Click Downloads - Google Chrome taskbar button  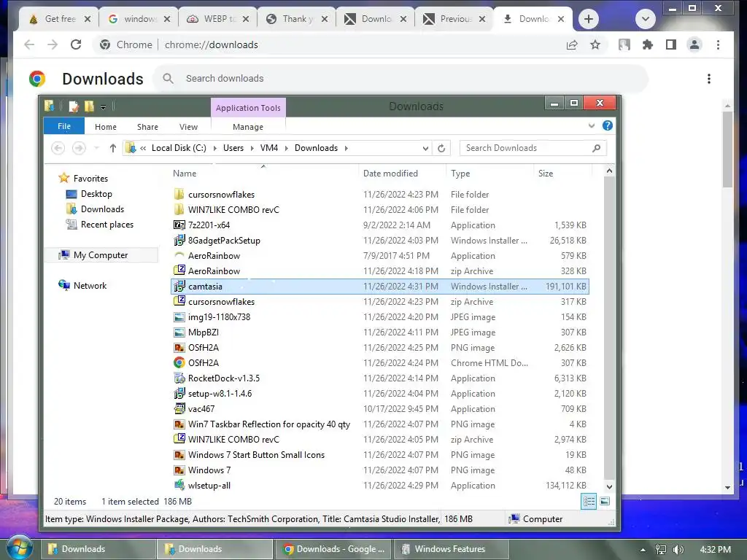pos(333,549)
